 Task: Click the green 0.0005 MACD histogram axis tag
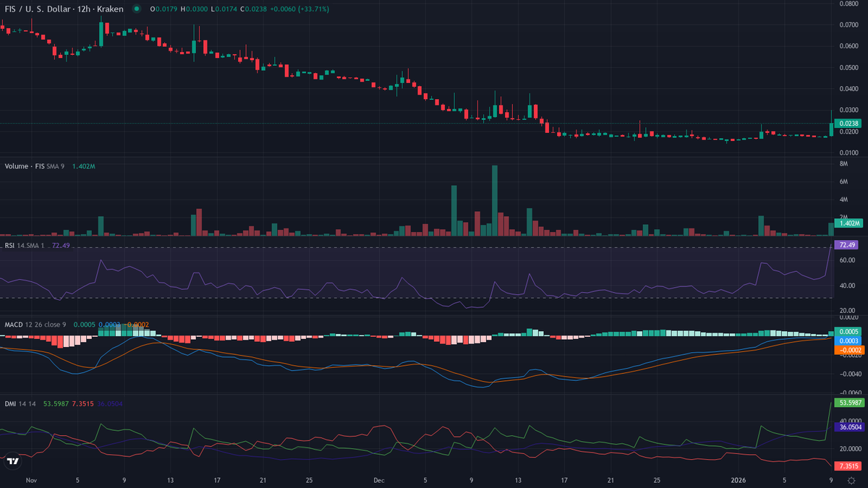coord(849,332)
